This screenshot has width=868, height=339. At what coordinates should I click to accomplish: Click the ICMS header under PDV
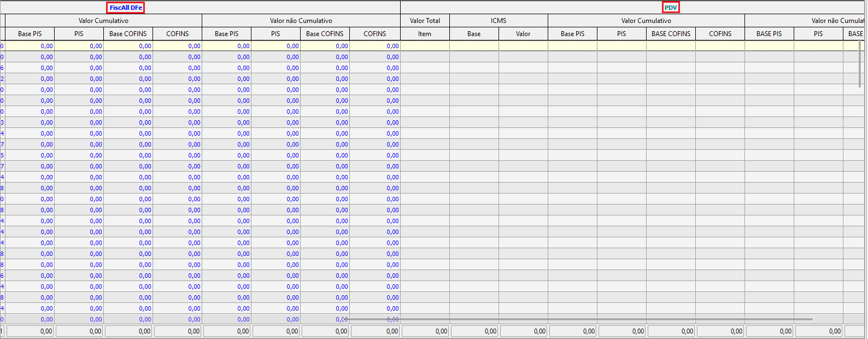coord(498,21)
